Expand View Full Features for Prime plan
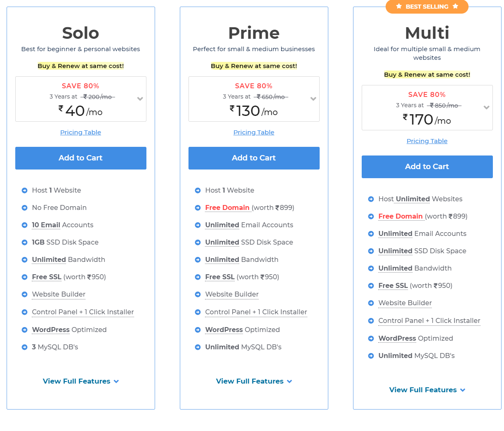 (254, 381)
